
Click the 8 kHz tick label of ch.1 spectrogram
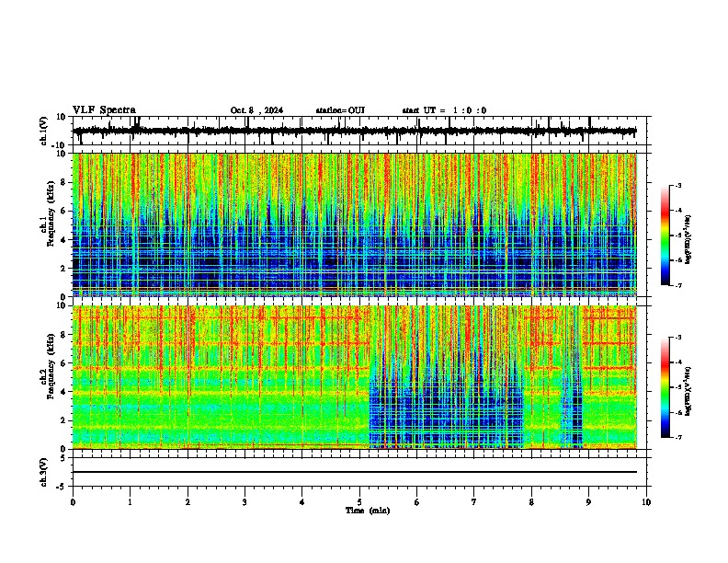click(x=64, y=182)
